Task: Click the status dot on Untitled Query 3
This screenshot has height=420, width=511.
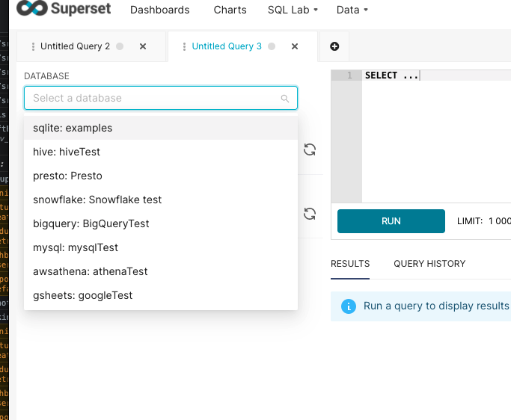Action: (272, 46)
